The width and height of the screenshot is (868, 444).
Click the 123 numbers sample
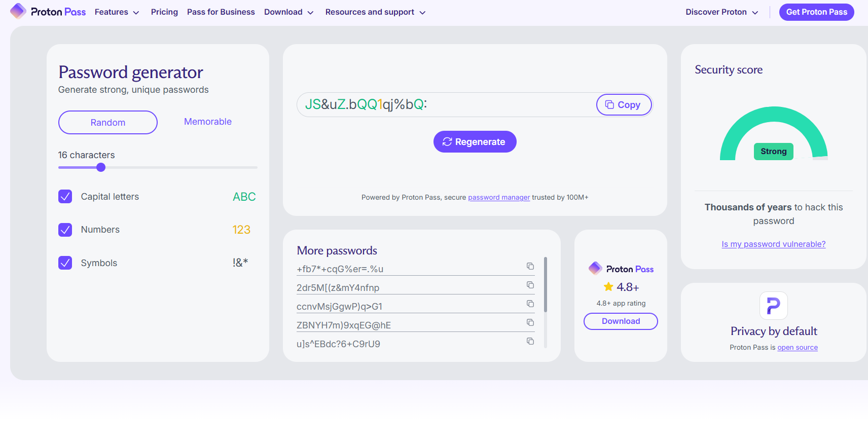(241, 230)
